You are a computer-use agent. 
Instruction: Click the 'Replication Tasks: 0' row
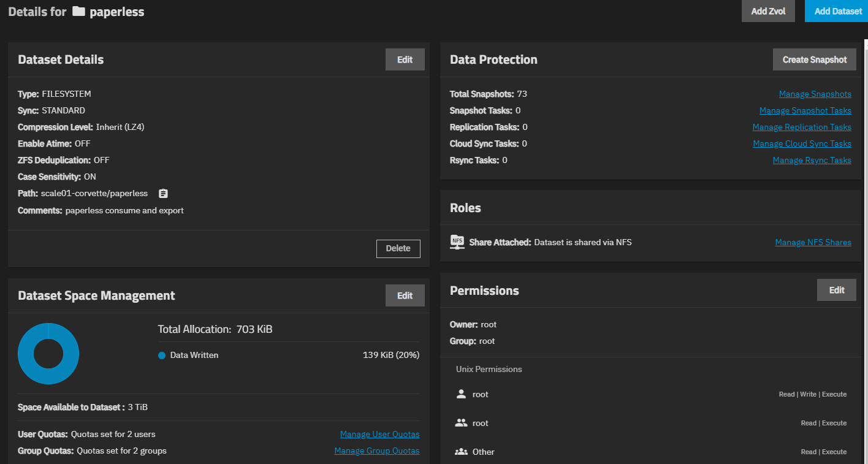(489, 127)
